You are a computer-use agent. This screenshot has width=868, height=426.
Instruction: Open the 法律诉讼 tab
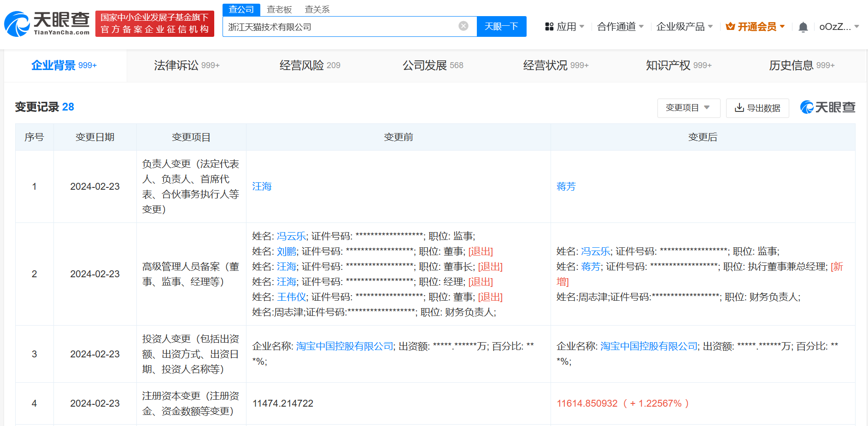point(187,65)
